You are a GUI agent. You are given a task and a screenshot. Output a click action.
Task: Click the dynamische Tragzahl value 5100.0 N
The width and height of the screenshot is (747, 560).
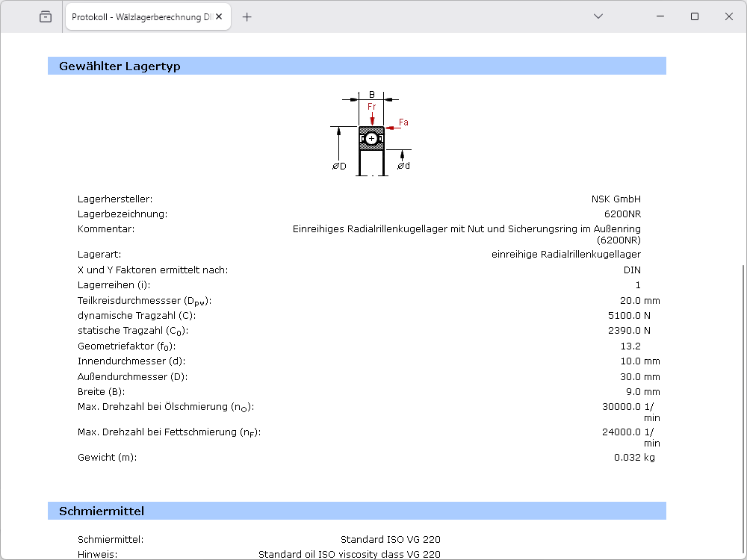[629, 316]
